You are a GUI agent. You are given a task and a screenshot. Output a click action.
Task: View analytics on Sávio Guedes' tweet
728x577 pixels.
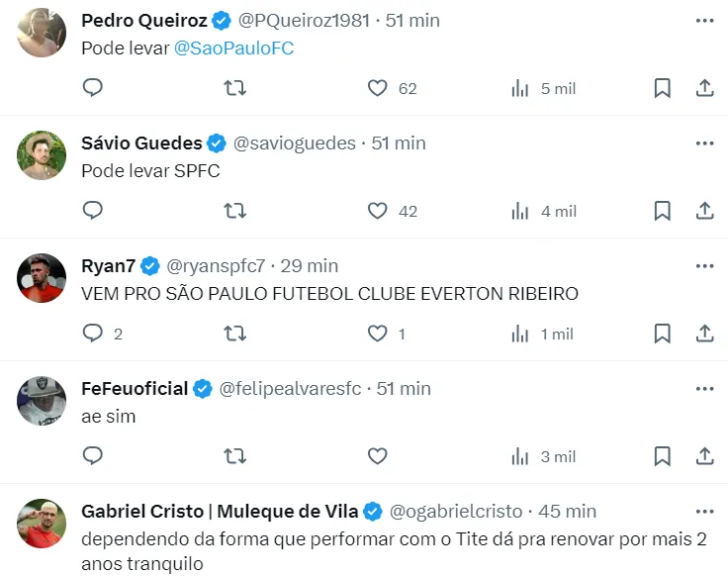(x=521, y=211)
